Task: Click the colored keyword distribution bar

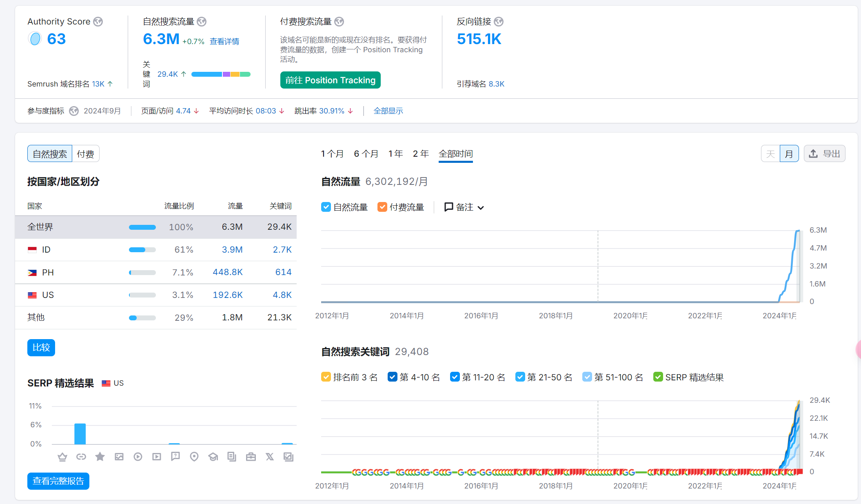Action: [x=221, y=74]
